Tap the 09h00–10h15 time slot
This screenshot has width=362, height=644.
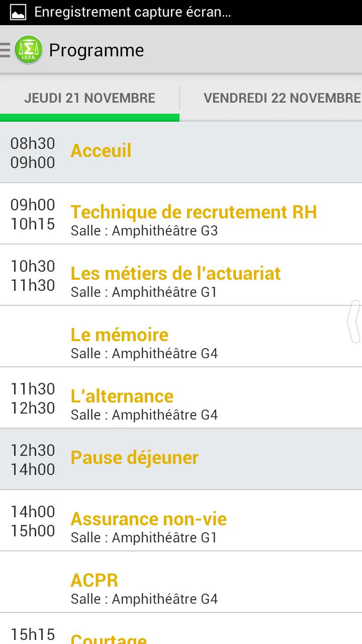point(33,214)
